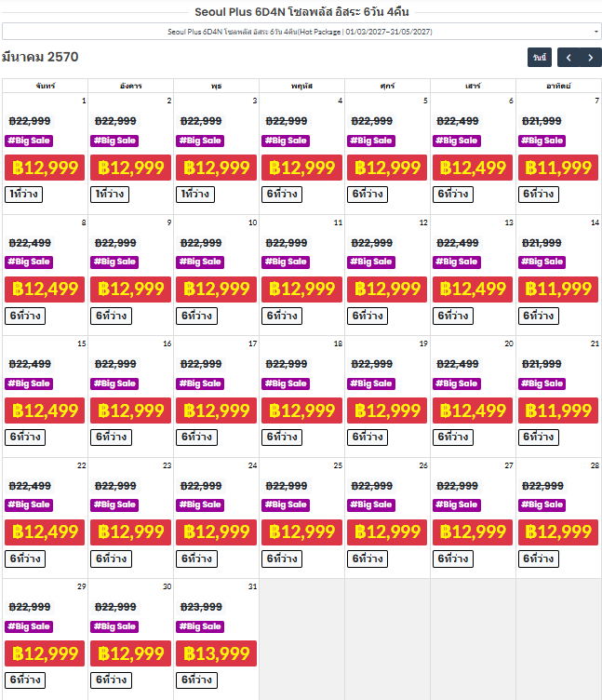Pick March 31 price ฿13,999
This screenshot has height=700, width=602.
pyautogui.click(x=216, y=653)
